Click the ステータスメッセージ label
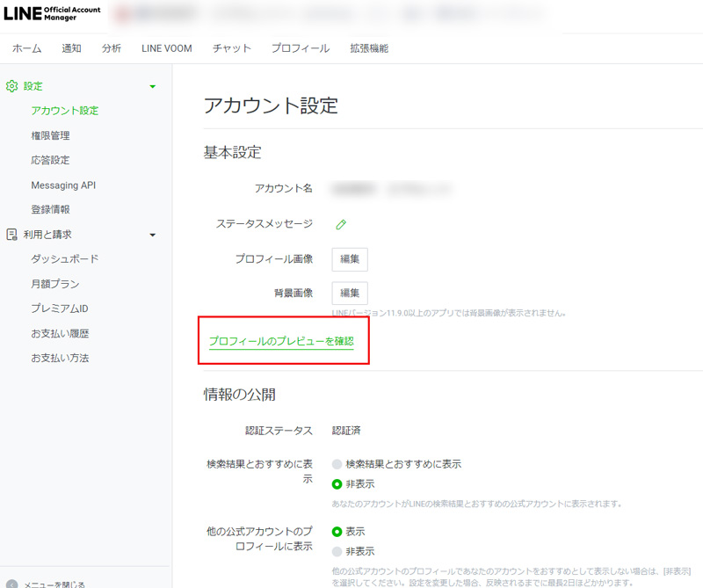 coord(265,224)
